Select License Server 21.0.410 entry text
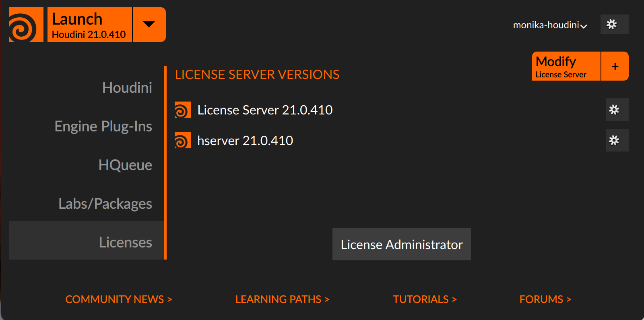This screenshot has width=644, height=320. point(265,110)
